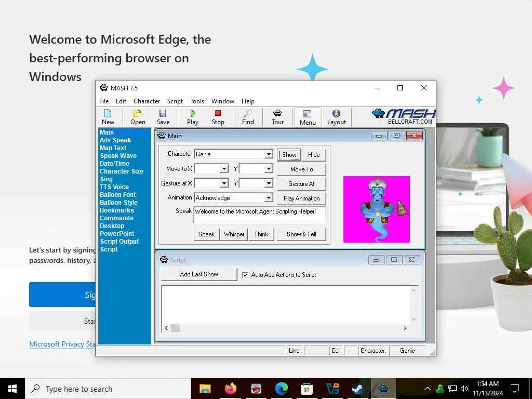Screen dimensions: 532x399
Task: Open the Help menu
Action: pyautogui.click(x=248, y=101)
